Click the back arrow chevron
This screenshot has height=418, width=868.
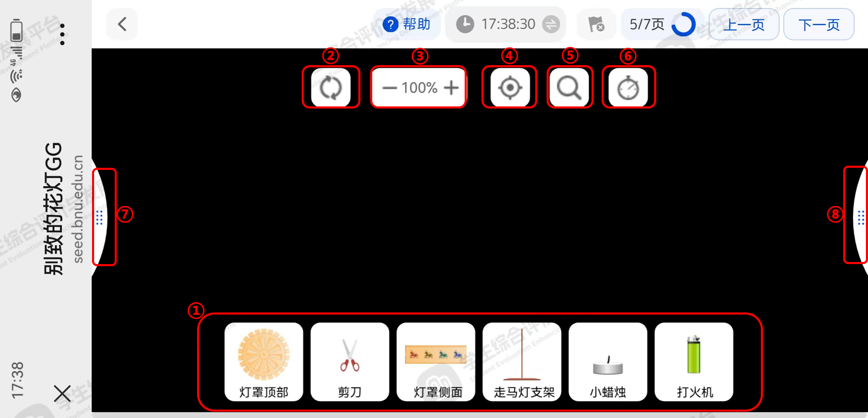[122, 24]
